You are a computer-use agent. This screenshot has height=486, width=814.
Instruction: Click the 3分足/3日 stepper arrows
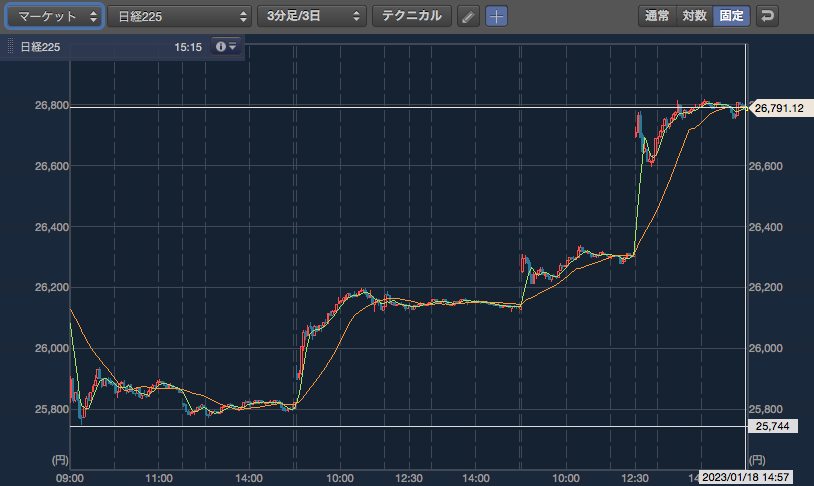(356, 17)
